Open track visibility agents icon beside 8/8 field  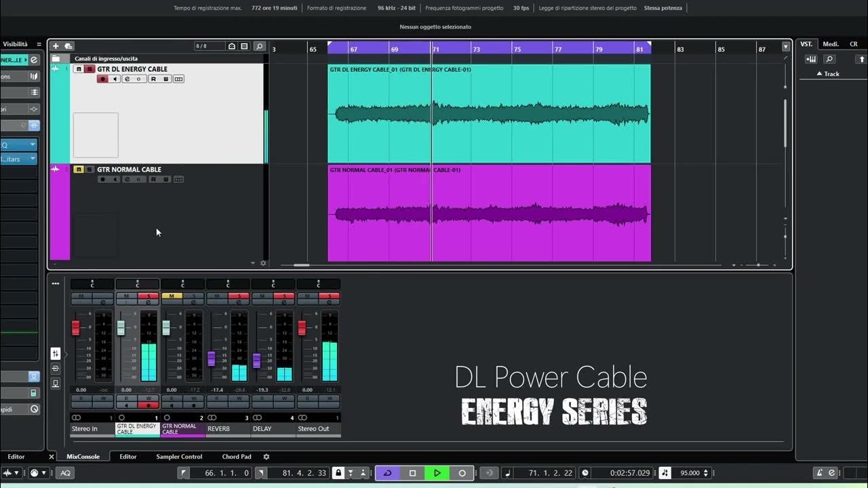coord(232,46)
